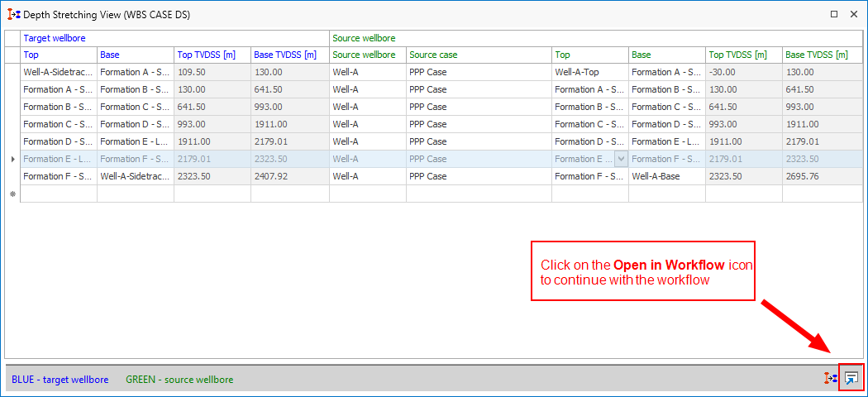868x397 pixels.
Task: Maximize the Depth Stretching View window
Action: coord(834,14)
